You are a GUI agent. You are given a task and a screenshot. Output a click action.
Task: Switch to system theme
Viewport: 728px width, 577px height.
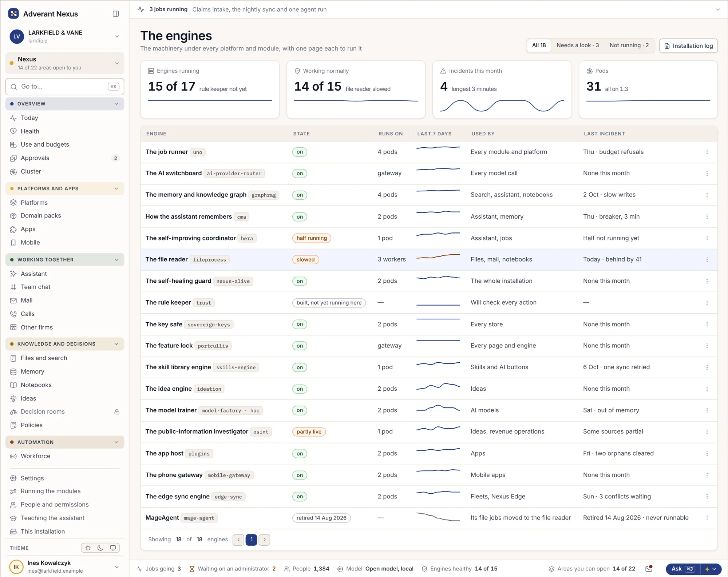(x=113, y=548)
